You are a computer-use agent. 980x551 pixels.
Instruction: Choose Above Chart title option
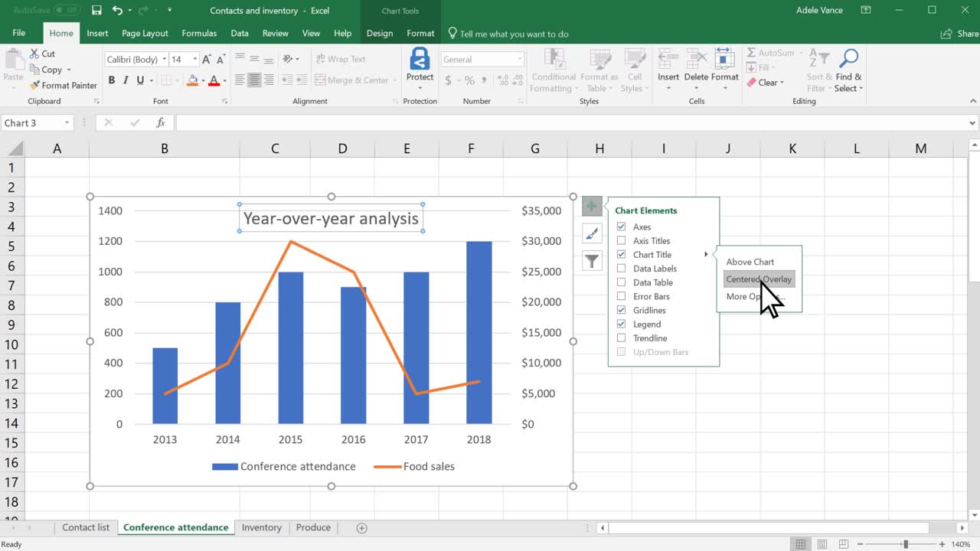point(750,262)
